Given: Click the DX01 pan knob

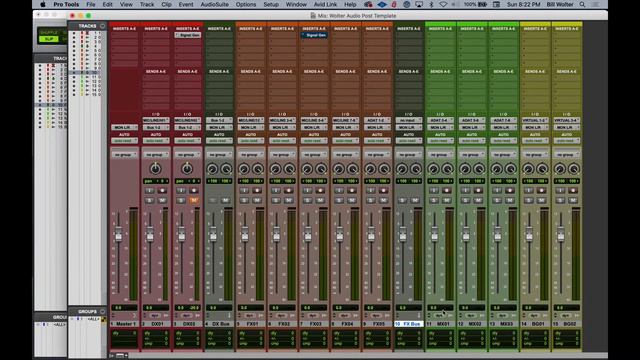Looking at the screenshot, I should pyautogui.click(x=156, y=169).
